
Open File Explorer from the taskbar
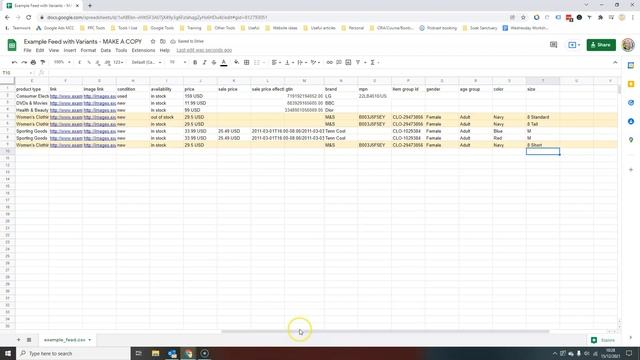[x=156, y=353]
